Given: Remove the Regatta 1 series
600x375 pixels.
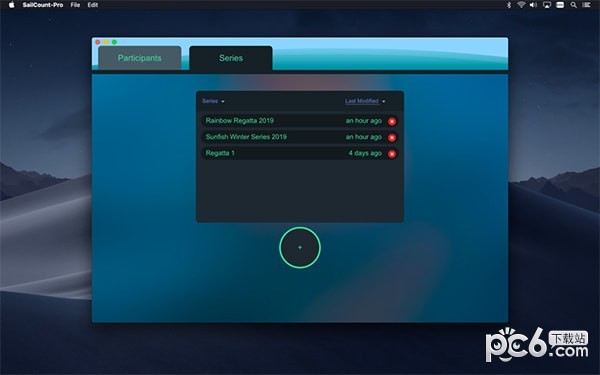Looking at the screenshot, I should coord(391,154).
